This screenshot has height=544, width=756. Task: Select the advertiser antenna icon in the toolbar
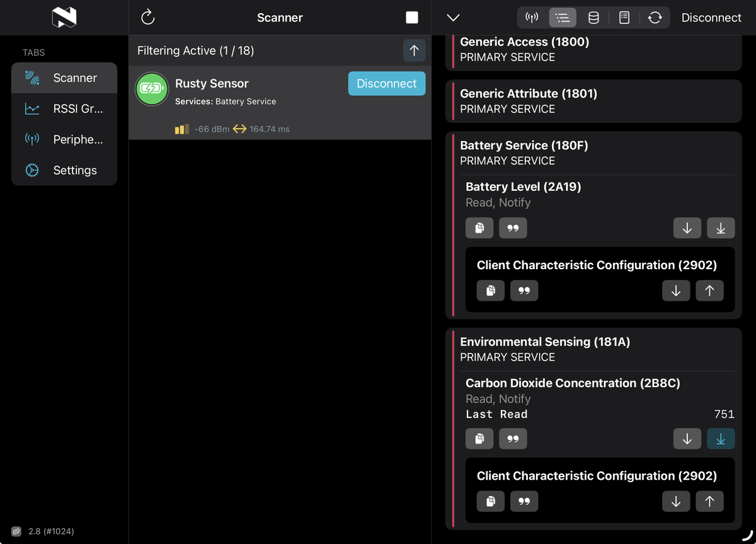[x=531, y=18]
